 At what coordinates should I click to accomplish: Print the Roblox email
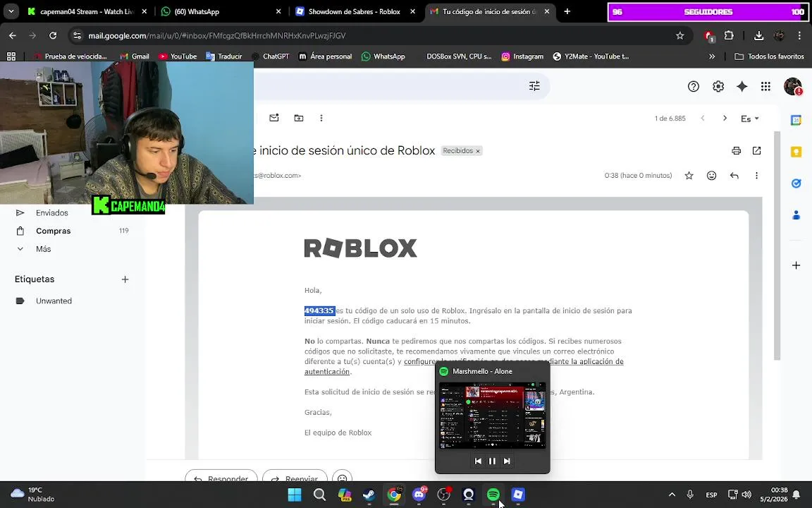[x=736, y=151]
